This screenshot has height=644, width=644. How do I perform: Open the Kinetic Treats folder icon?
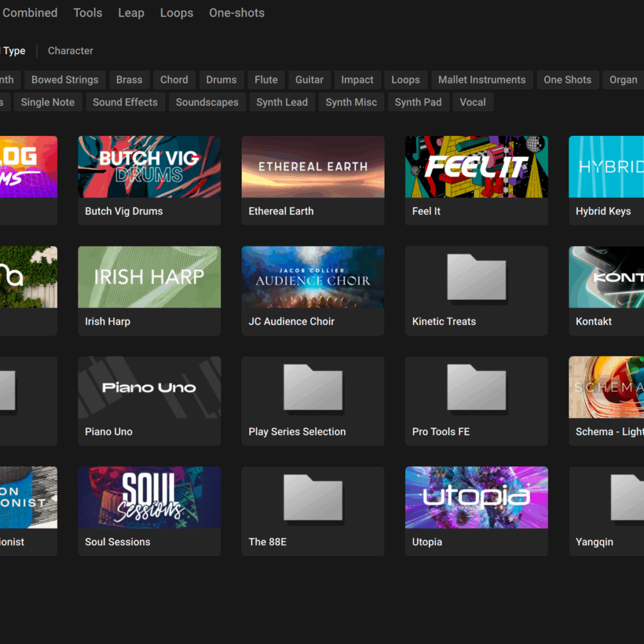pyautogui.click(x=477, y=277)
